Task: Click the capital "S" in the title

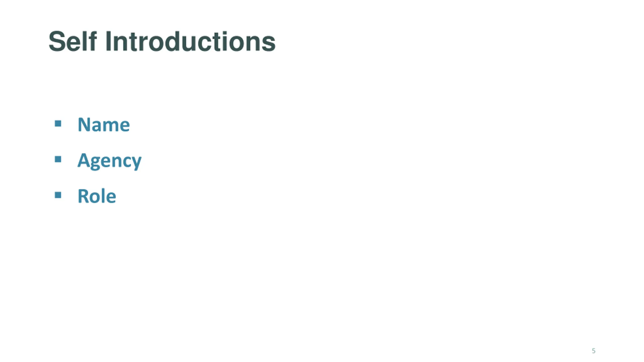Action: 57,41
